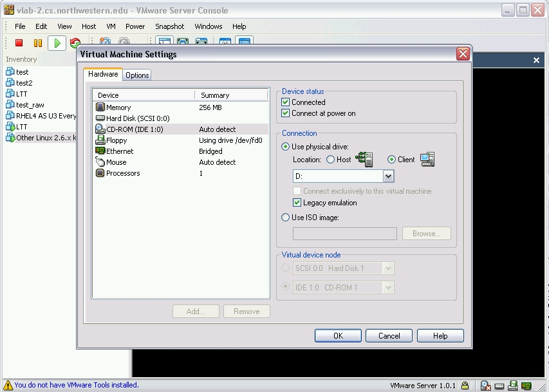Click the dialog's Help button

(440, 335)
